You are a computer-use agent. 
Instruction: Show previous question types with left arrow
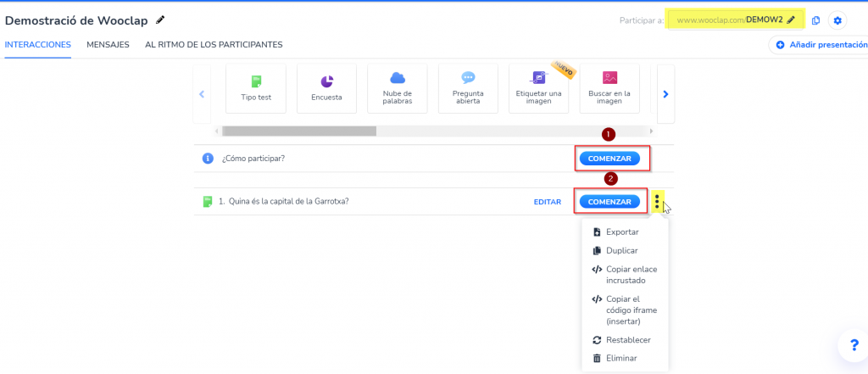click(x=202, y=94)
